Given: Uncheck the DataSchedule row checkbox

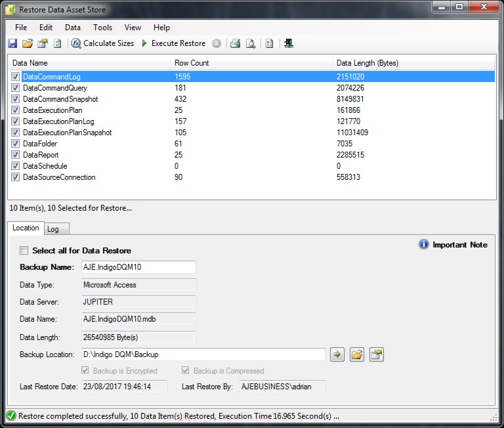Looking at the screenshot, I should [15, 166].
